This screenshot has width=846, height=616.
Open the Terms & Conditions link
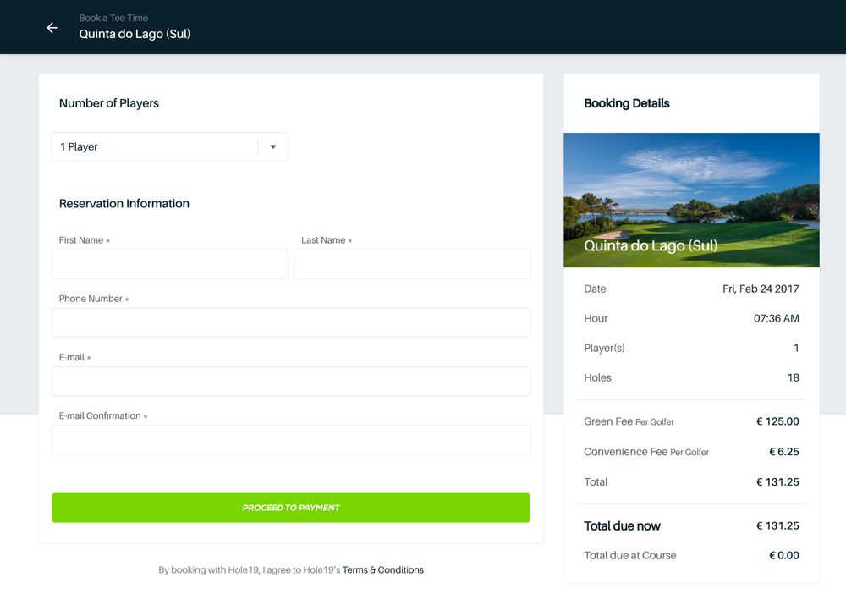coord(382,570)
